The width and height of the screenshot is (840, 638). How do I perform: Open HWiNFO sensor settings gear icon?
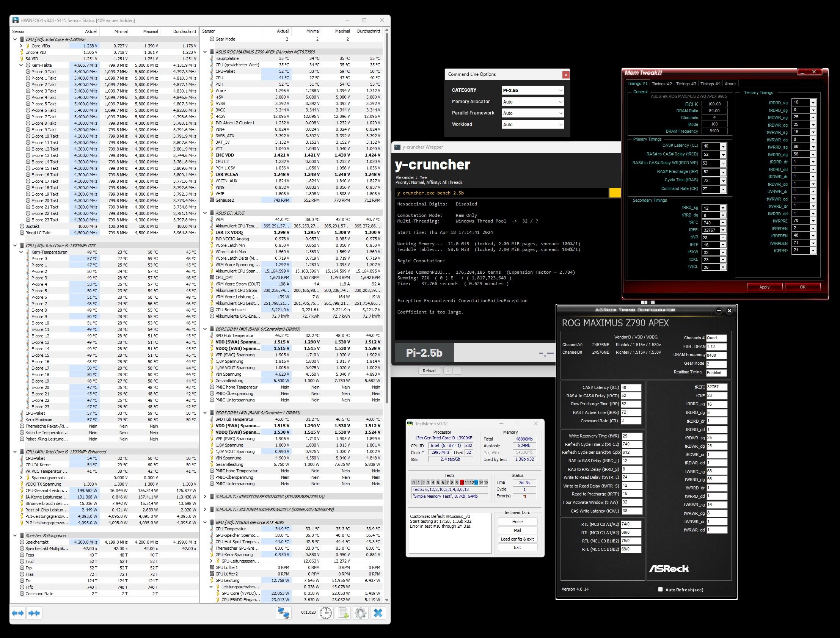361,613
